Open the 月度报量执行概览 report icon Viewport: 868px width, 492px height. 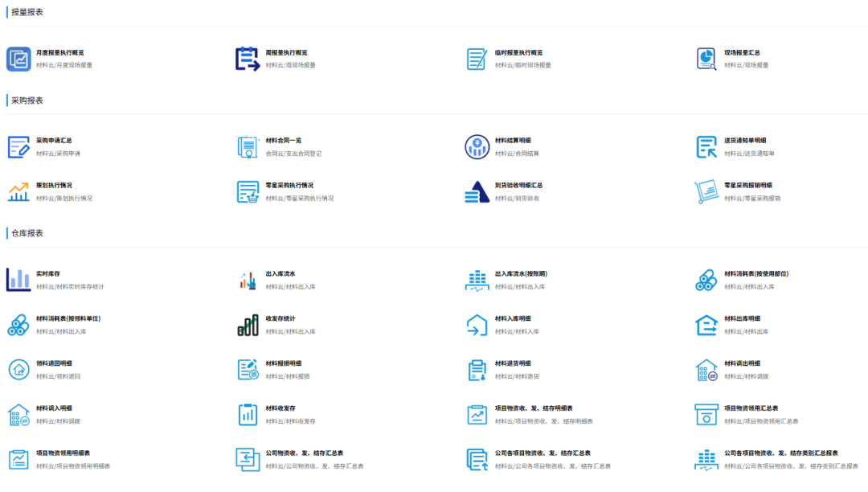coord(18,59)
